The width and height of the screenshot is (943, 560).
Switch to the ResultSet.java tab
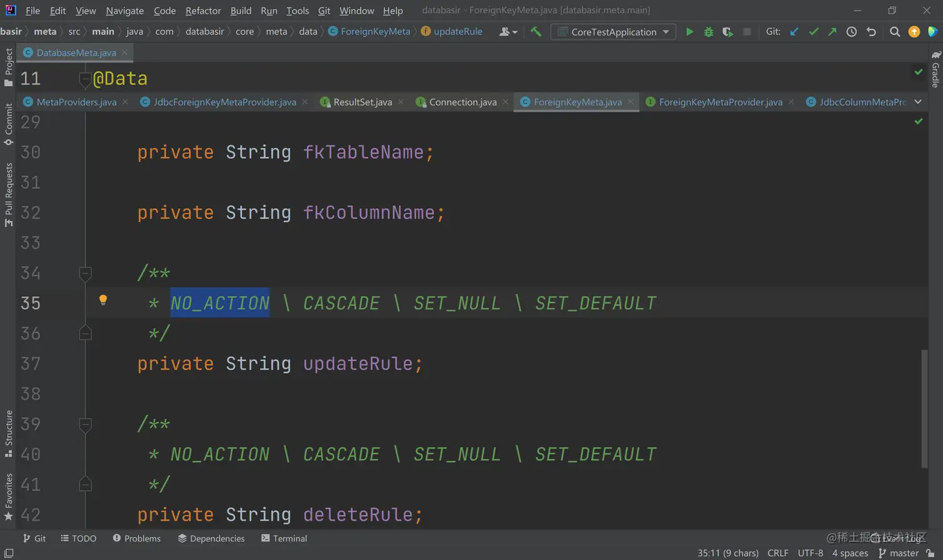tap(362, 102)
